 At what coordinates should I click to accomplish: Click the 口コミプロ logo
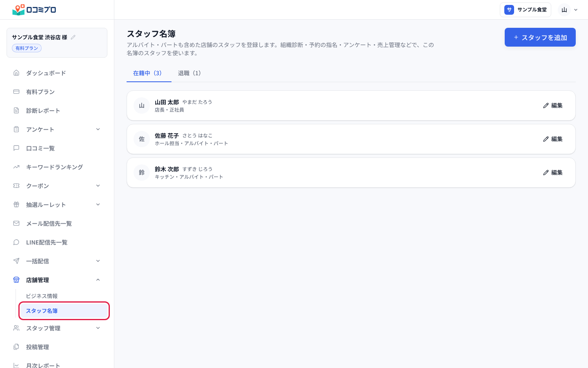[x=34, y=9]
